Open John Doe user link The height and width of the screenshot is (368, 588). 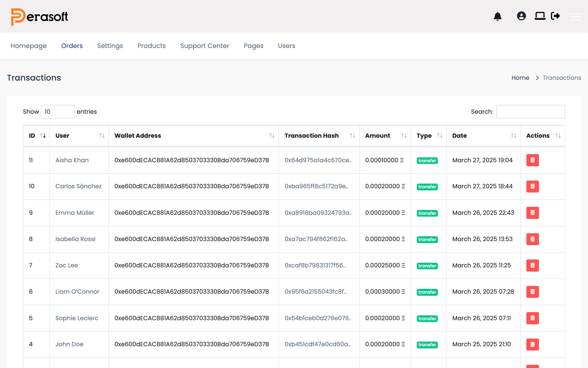click(x=69, y=344)
